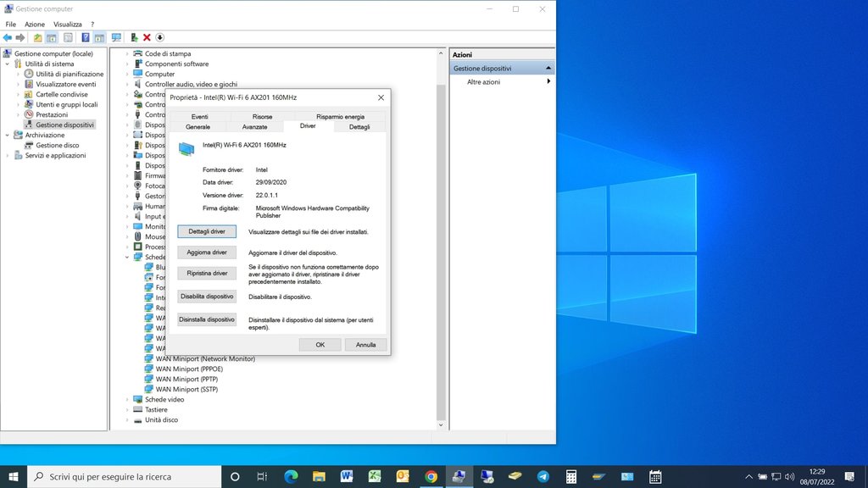Select Gestione dispositivi in tree
This screenshot has height=488, width=868.
click(64, 125)
